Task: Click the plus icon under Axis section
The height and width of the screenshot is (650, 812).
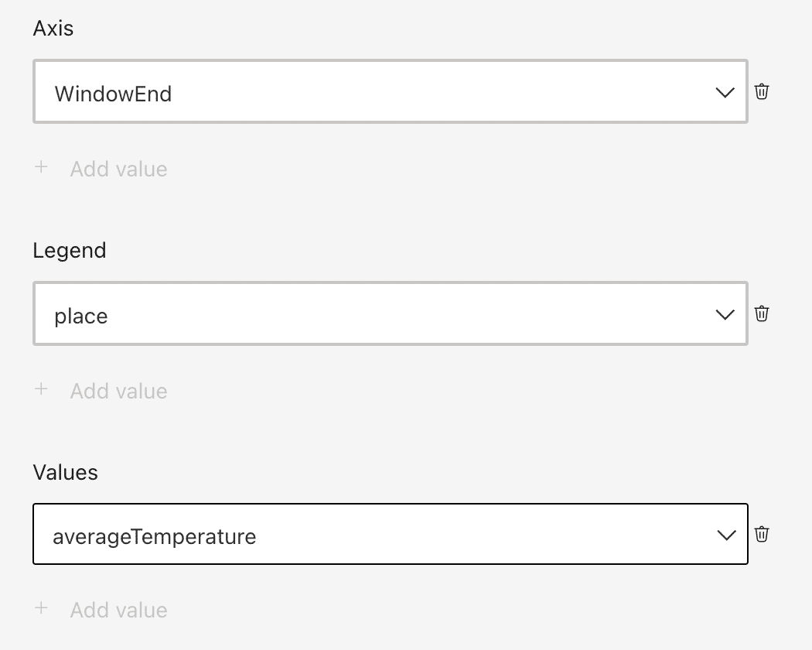Action: tap(41, 167)
